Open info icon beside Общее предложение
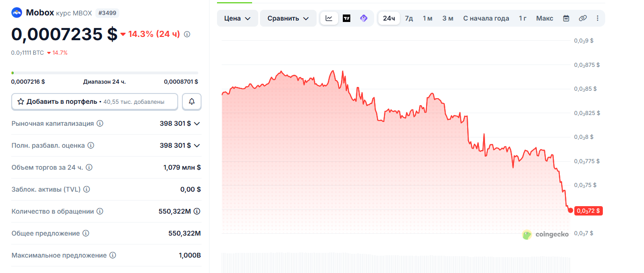The width and height of the screenshot is (644, 273). pos(86,233)
